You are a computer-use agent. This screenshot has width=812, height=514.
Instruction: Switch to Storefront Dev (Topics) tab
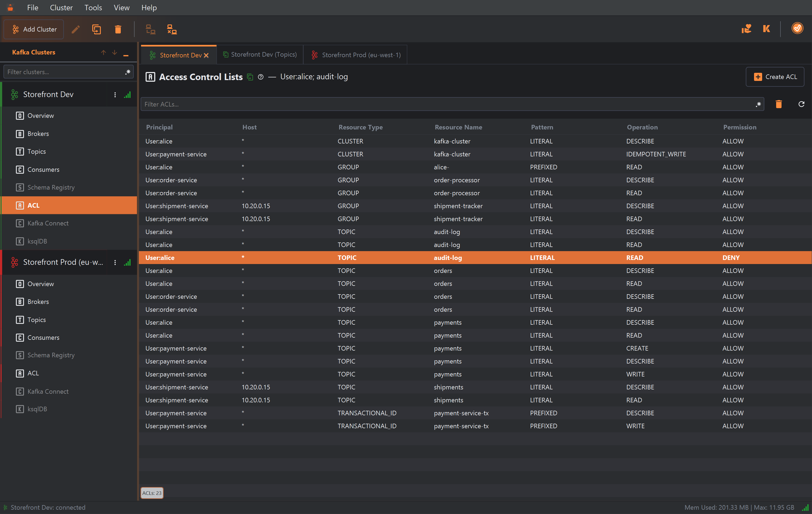pyautogui.click(x=260, y=55)
